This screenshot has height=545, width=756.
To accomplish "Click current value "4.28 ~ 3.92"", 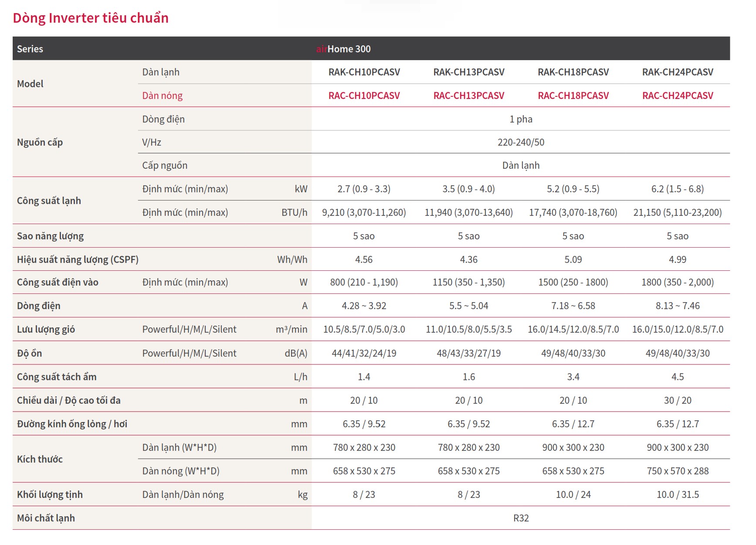I will (364, 306).
